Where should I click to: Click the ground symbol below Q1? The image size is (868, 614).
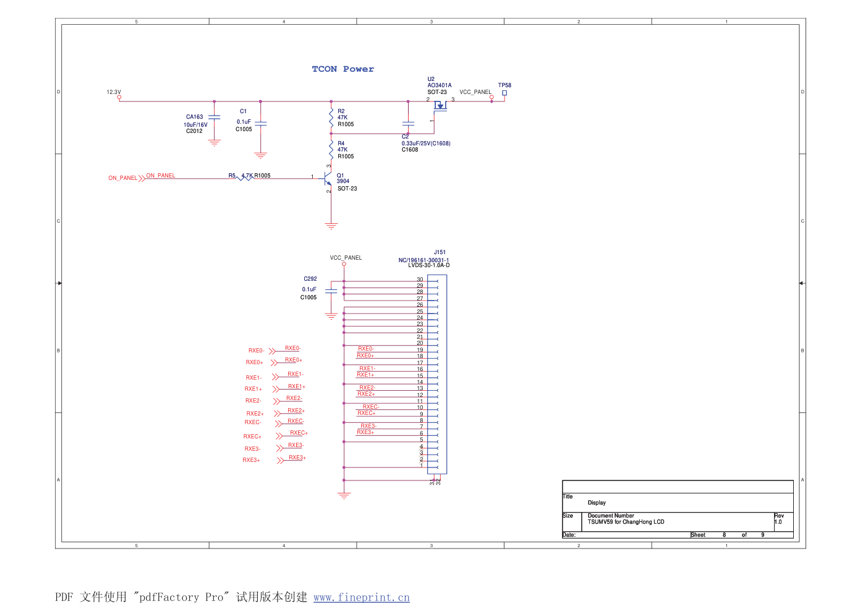point(331,226)
